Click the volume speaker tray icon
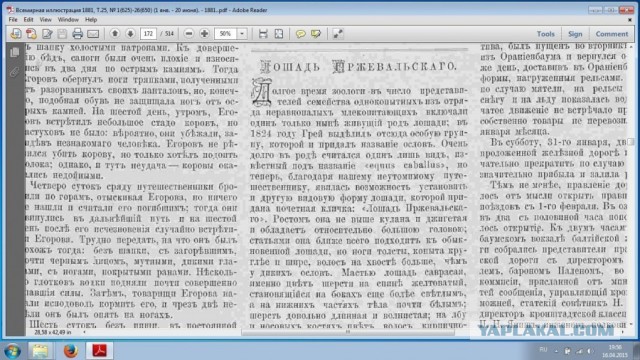The image size is (640, 360). coord(590,351)
